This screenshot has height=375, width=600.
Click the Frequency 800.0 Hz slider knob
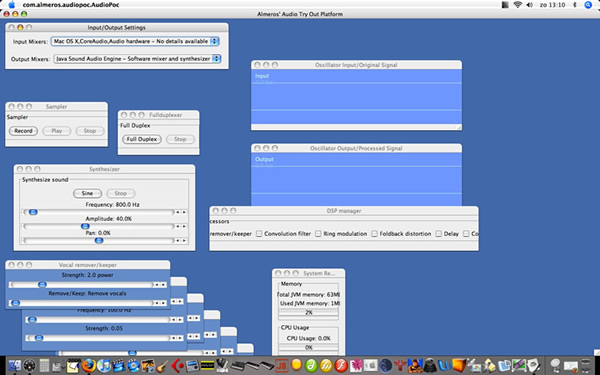point(33,212)
